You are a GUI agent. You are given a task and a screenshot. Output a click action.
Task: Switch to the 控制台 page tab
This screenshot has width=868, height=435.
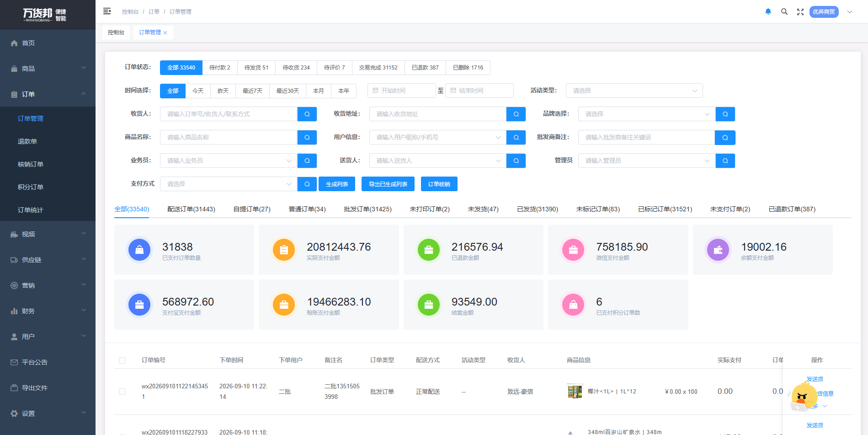pyautogui.click(x=116, y=32)
